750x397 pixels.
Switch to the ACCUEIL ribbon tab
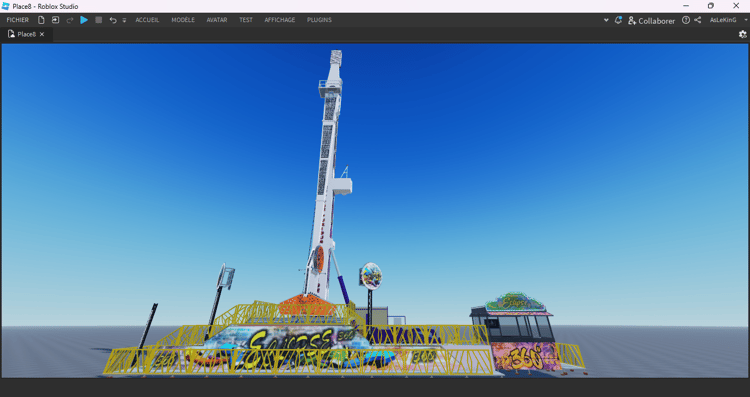147,20
